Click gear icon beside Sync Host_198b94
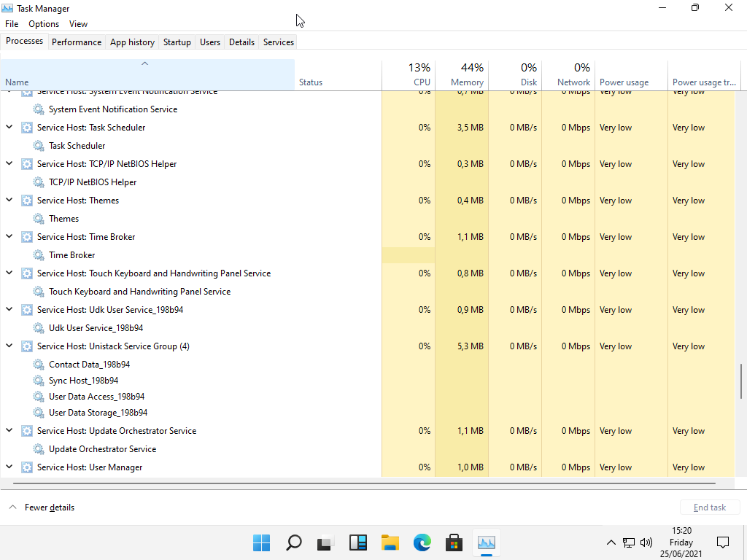This screenshot has width=747, height=560. pyautogui.click(x=39, y=381)
